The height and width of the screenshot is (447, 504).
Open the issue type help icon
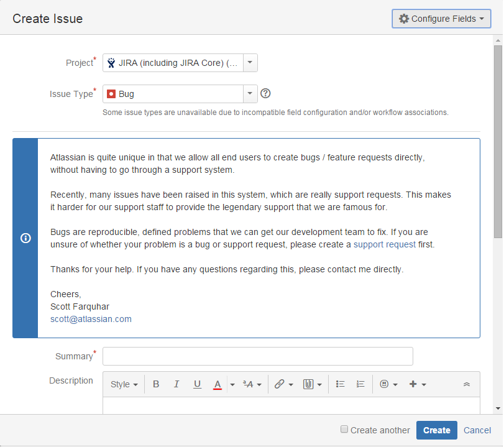click(x=265, y=94)
